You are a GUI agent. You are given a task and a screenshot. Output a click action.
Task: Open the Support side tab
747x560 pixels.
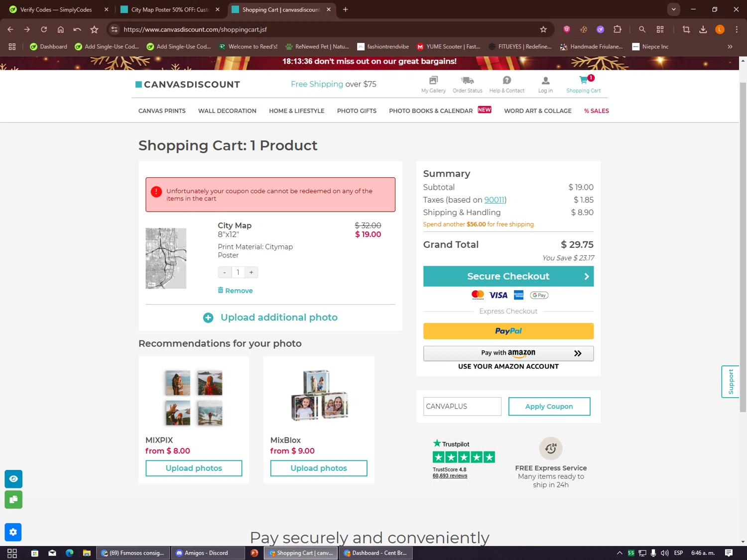coord(730,381)
